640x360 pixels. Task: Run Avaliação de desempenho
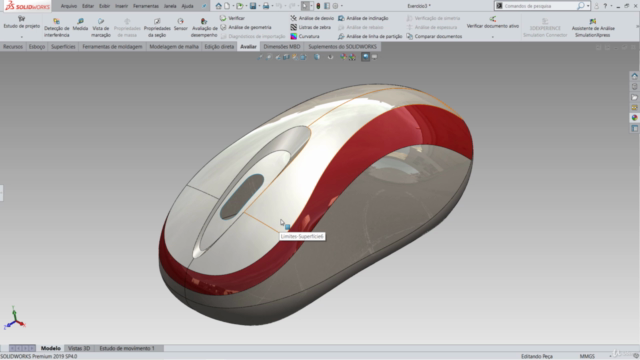pyautogui.click(x=204, y=27)
